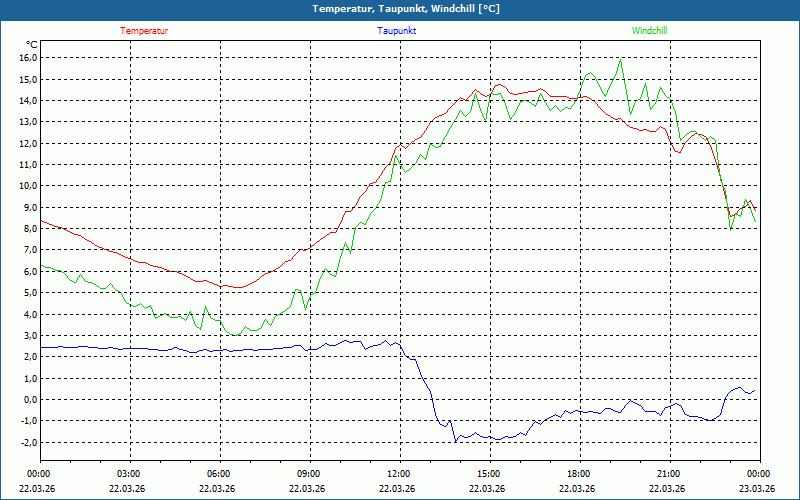Viewport: 800px width, 500px height.
Task: Click the 18:00 time axis label
Action: click(x=578, y=474)
